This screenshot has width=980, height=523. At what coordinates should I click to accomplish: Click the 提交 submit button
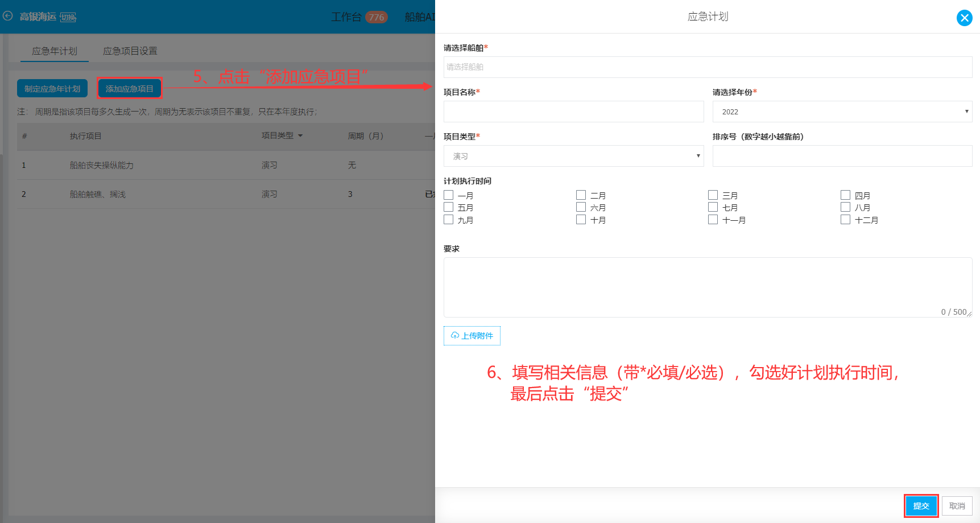[x=921, y=506]
